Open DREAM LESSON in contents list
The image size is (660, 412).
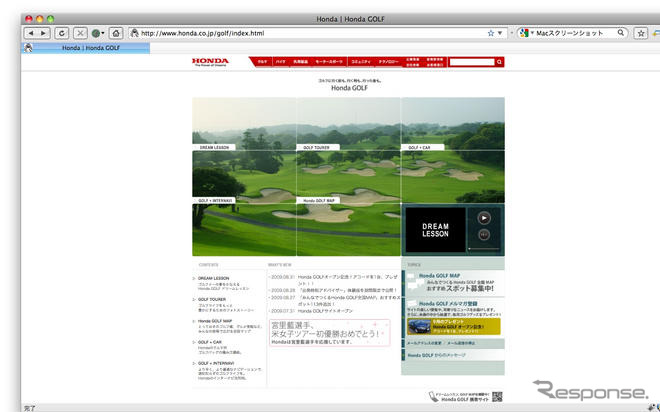pos(213,278)
